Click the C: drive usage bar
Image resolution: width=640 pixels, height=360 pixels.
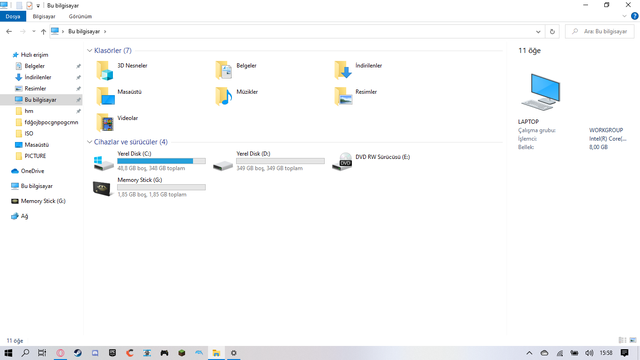pos(161,161)
